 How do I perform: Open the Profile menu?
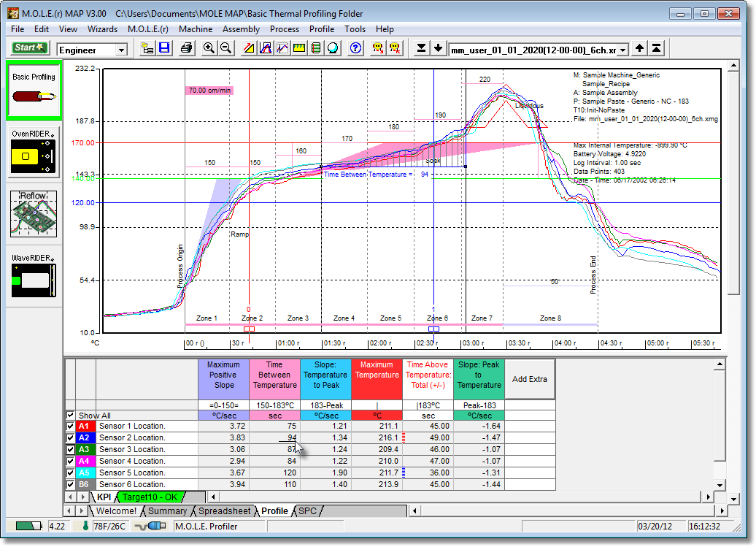(322, 29)
